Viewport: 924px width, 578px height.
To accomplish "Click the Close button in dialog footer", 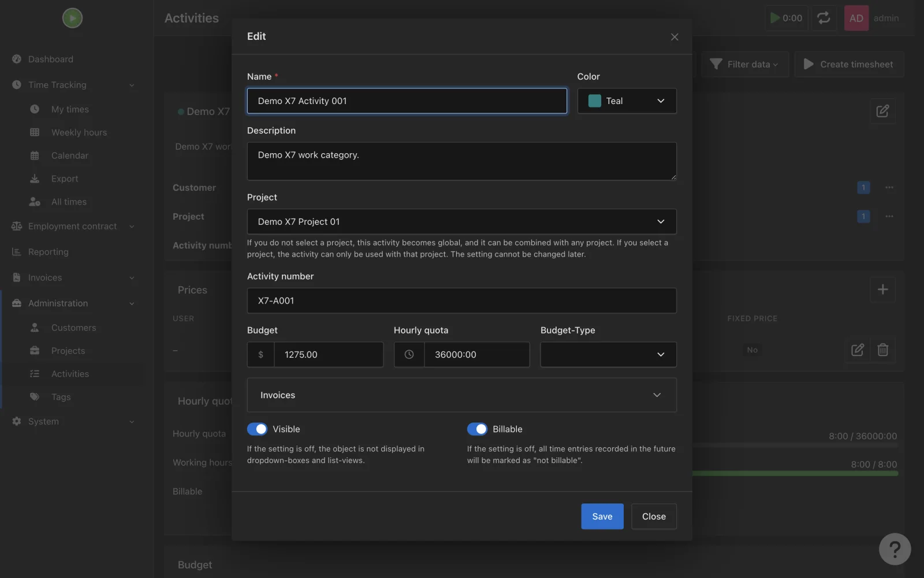I will [x=654, y=516].
